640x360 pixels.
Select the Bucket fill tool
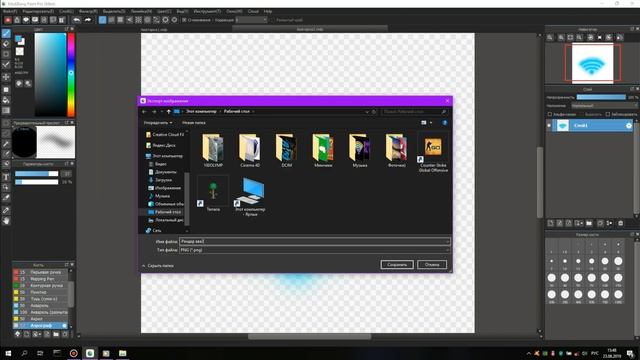tap(6, 100)
